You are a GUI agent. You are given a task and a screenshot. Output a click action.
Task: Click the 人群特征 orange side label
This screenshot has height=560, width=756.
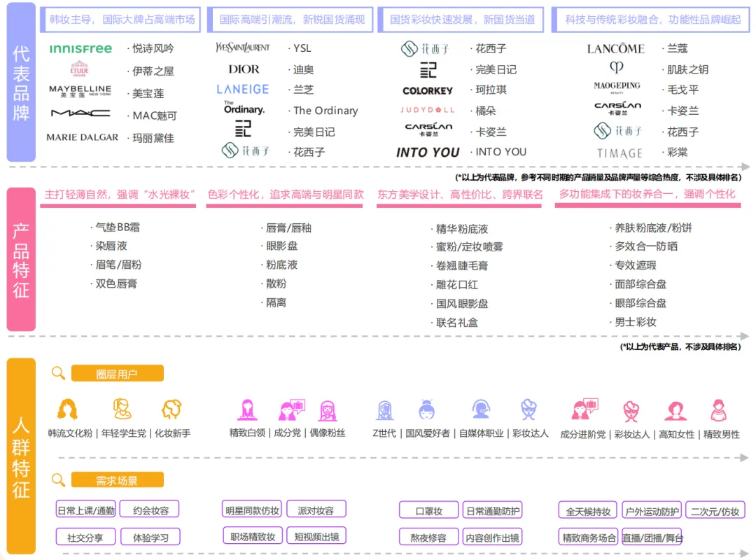(21, 456)
